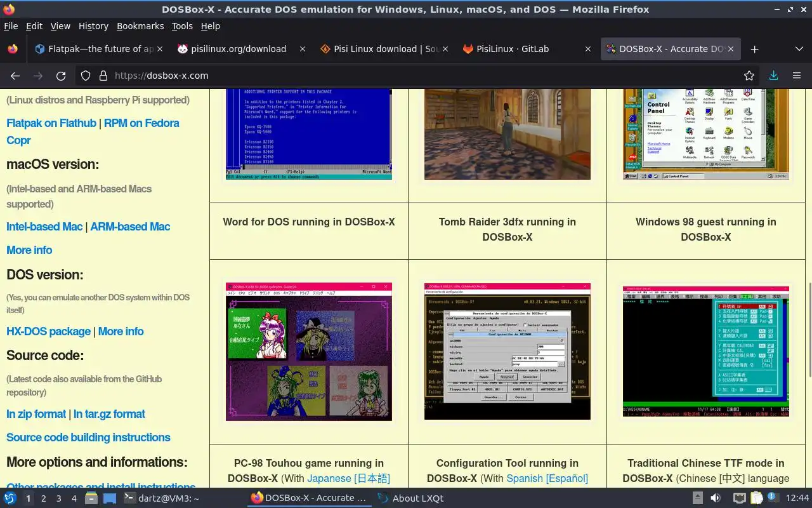Open the tracking protection shield icon
This screenshot has width=812, height=508.
click(x=86, y=76)
